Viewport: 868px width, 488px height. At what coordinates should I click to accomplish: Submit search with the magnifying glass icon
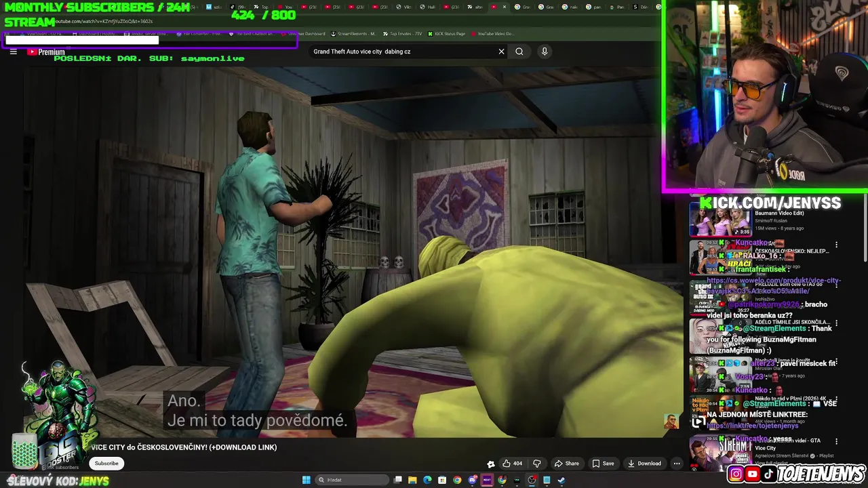(519, 52)
